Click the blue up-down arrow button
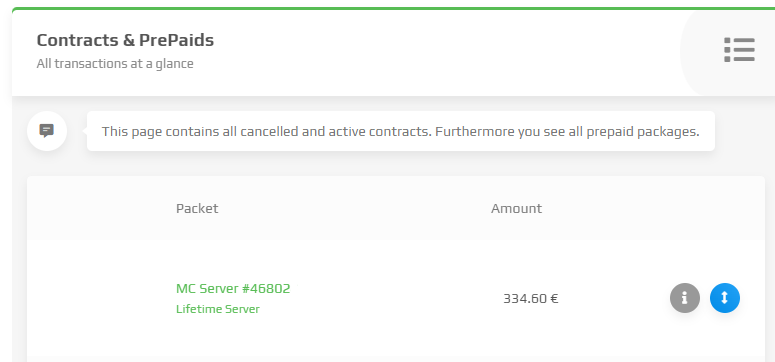The width and height of the screenshot is (775, 362). 725,298
